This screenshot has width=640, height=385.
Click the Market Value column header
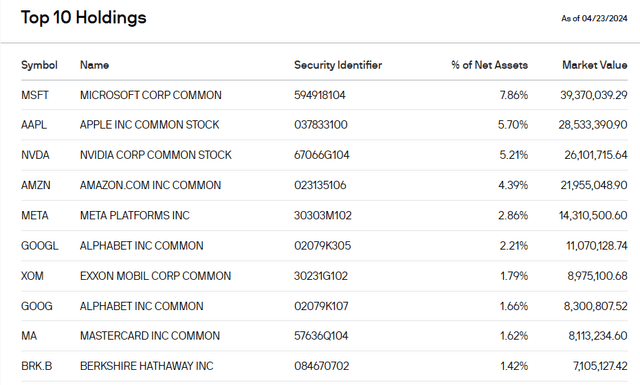(595, 65)
